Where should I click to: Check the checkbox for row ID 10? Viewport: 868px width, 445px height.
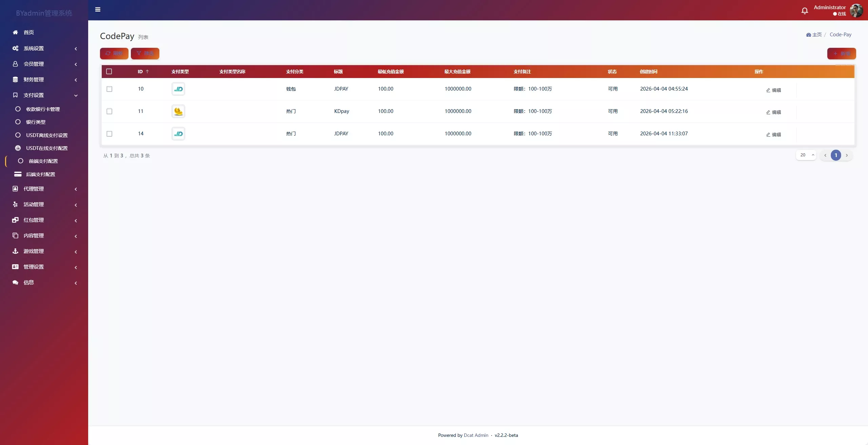pyautogui.click(x=109, y=89)
